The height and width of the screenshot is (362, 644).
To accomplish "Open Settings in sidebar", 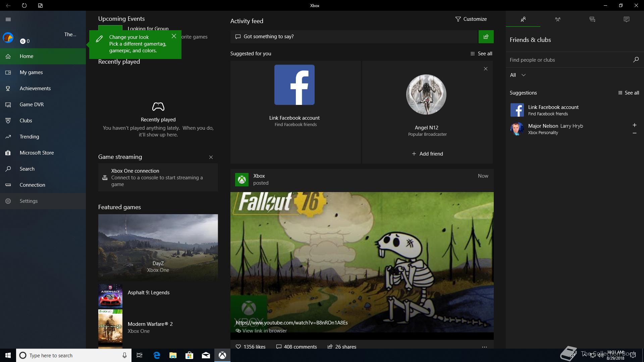I will (x=43, y=201).
